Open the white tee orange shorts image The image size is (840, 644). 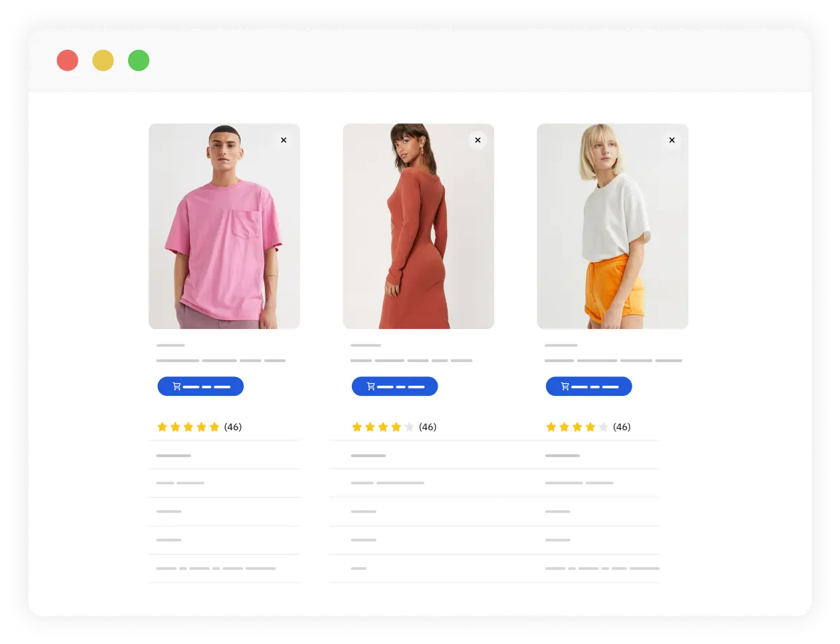(613, 227)
